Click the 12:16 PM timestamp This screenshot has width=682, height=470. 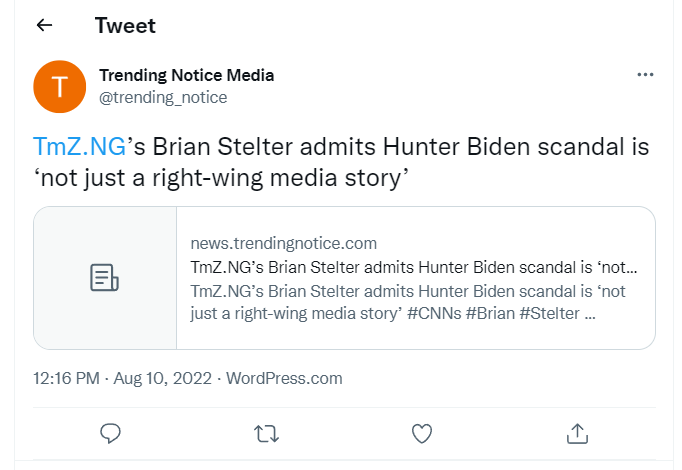coord(67,378)
